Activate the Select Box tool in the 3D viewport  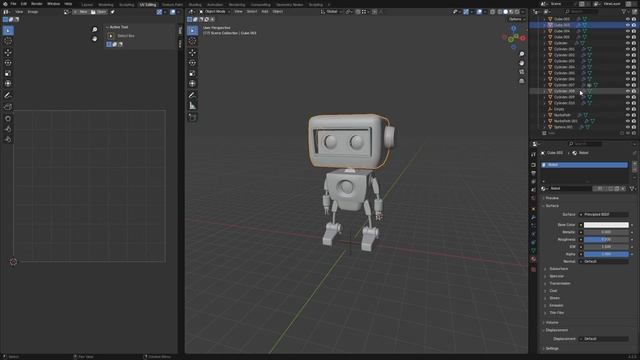192,31
